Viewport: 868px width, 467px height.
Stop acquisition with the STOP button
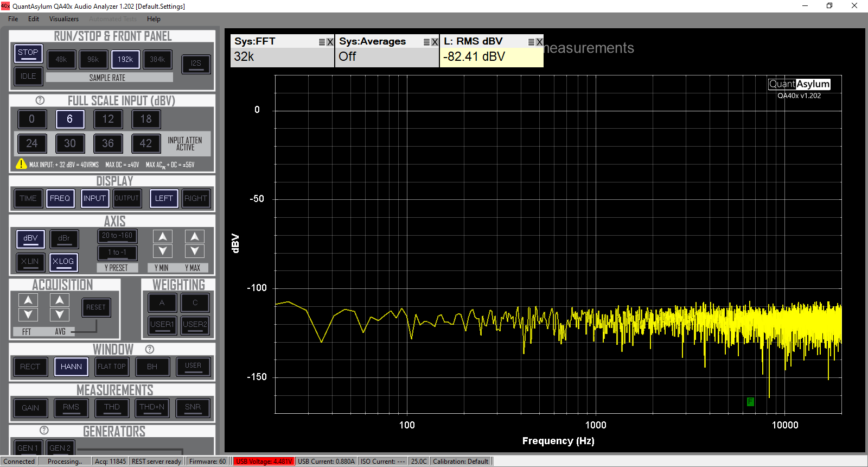28,53
